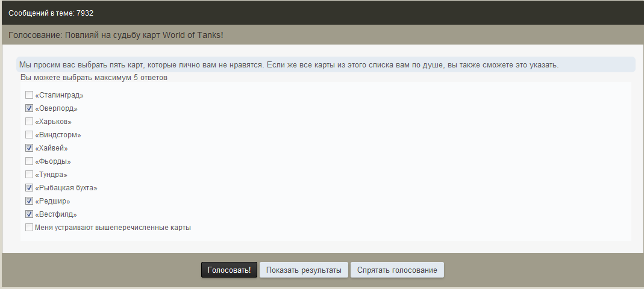Check the «Тундра» checkbox
This screenshot has height=289, width=644.
(x=29, y=175)
